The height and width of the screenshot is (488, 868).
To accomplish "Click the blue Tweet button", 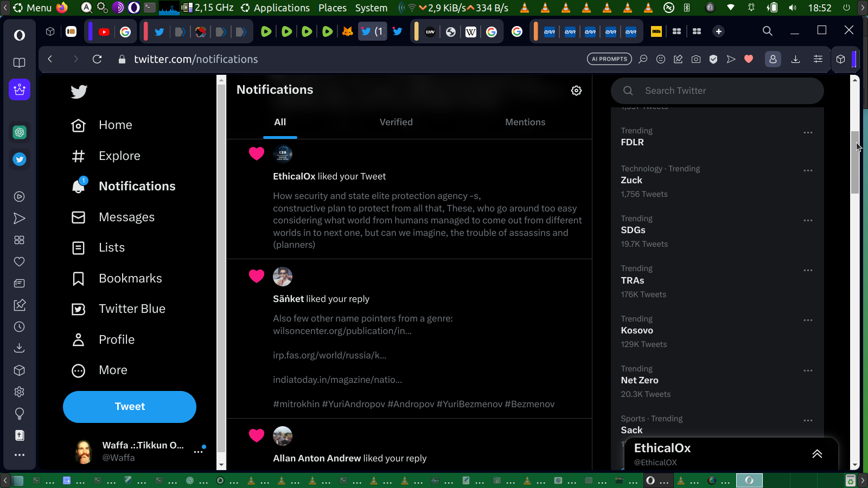I will tap(130, 407).
